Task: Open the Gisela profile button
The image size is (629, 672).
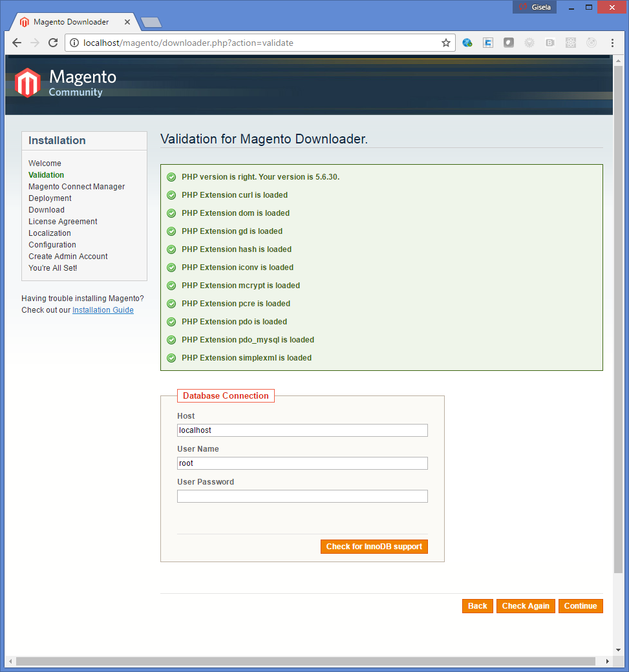Action: coord(534,7)
